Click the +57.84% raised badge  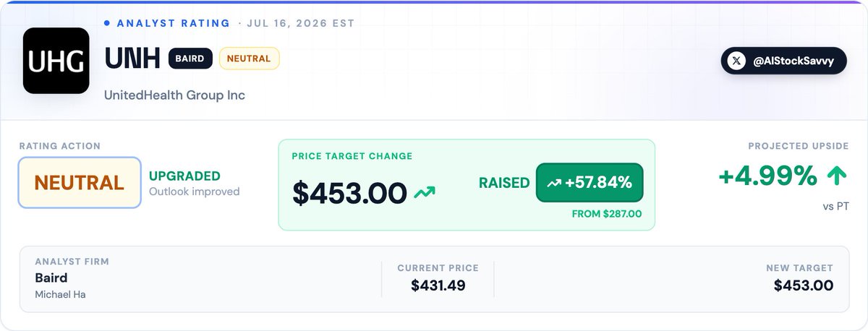coord(590,183)
